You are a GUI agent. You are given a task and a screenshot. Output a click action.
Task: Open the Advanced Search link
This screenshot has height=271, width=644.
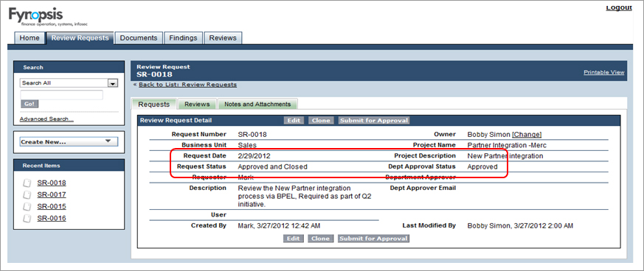click(x=46, y=119)
